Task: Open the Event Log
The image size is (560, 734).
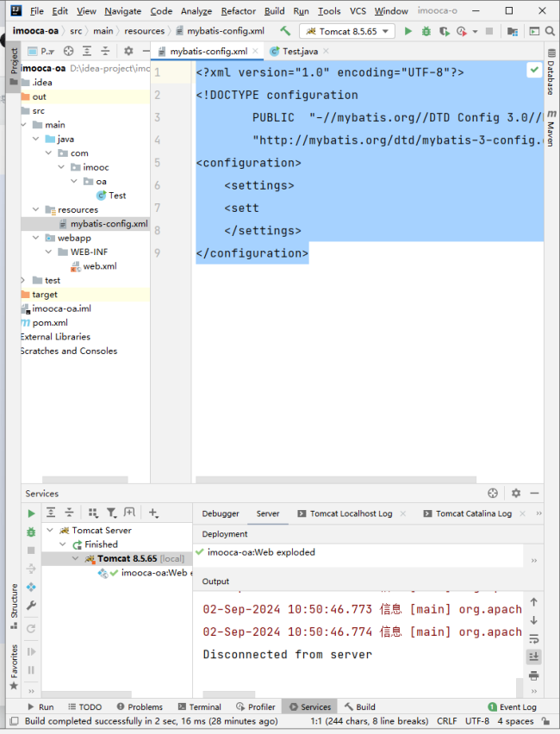Action: [x=513, y=706]
